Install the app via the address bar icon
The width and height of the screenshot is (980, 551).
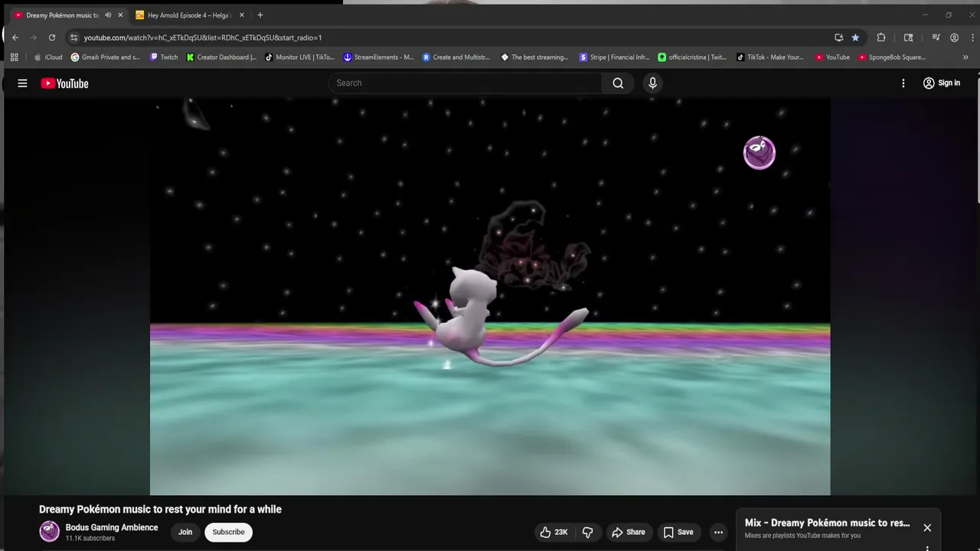[x=838, y=37]
